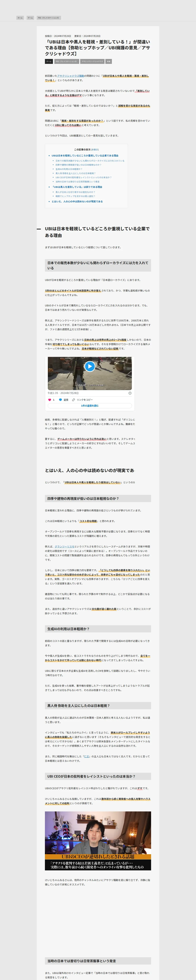Click the 返信 speech bubble icon
Screen dimensions: 196x980
tap(60, 400)
